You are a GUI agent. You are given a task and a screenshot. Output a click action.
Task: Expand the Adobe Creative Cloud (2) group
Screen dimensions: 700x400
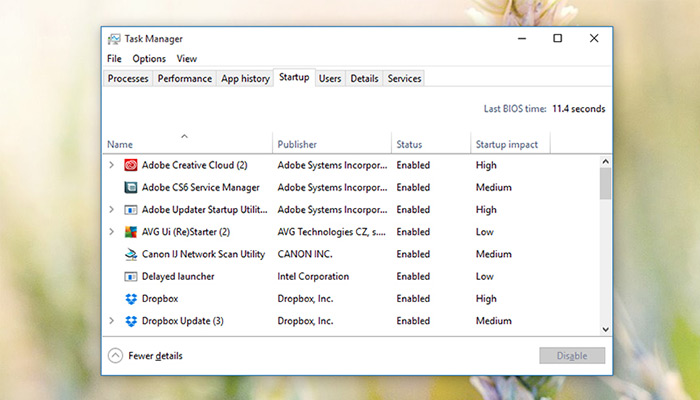112,165
